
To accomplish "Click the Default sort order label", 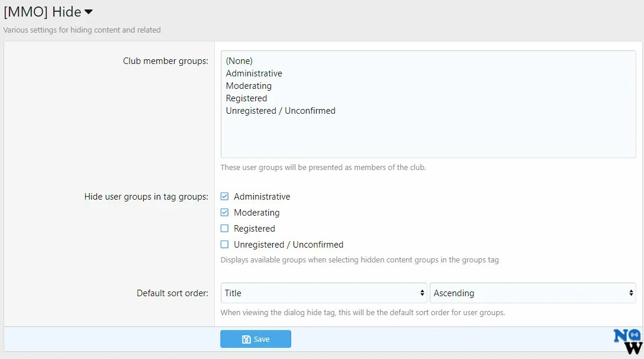I will [172, 293].
